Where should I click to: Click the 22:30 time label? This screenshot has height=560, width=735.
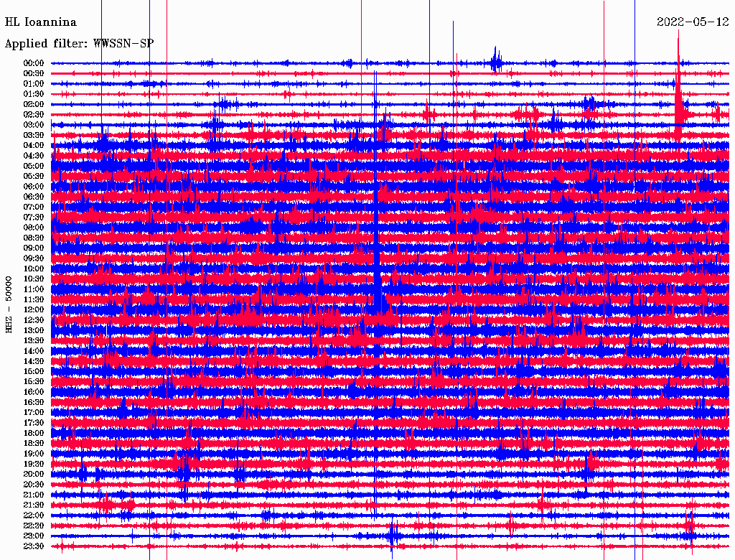click(34, 526)
